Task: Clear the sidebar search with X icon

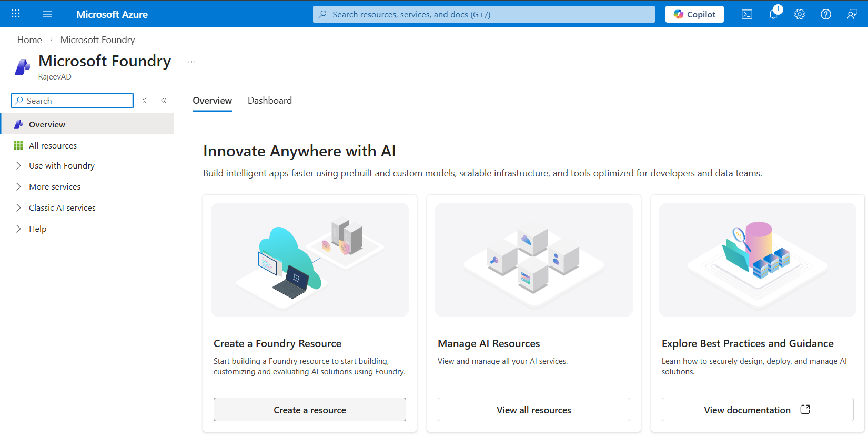Action: pos(144,101)
